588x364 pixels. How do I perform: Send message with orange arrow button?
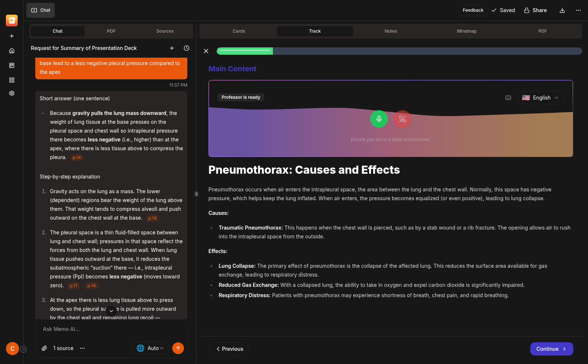178,348
